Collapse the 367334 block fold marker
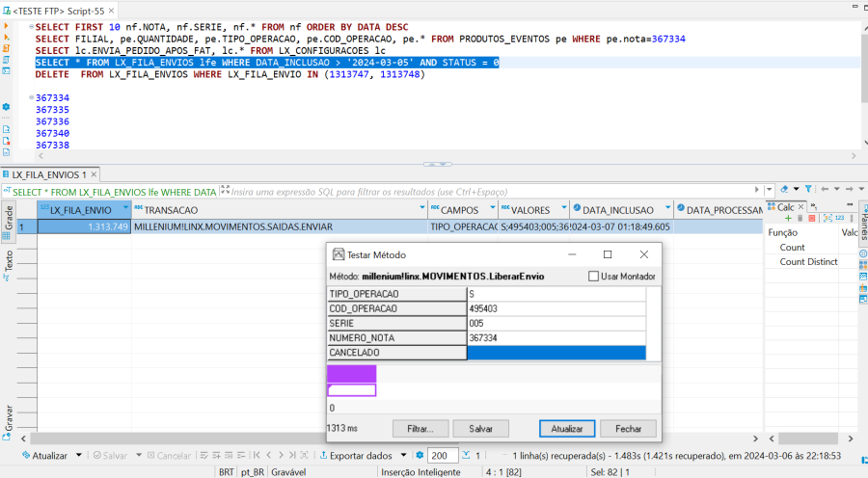Screen dimensions: 868x478 point(32,97)
